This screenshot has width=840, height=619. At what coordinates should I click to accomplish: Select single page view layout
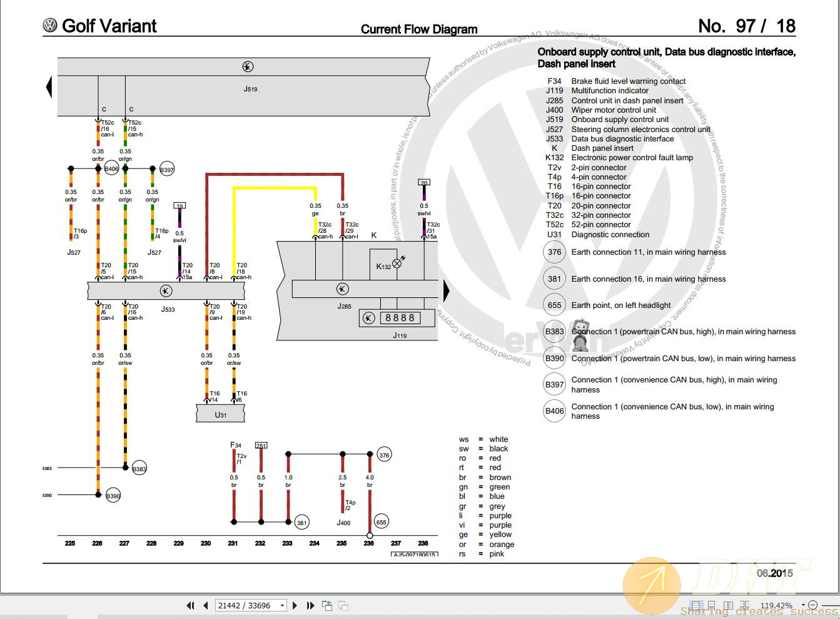pyautogui.click(x=696, y=605)
